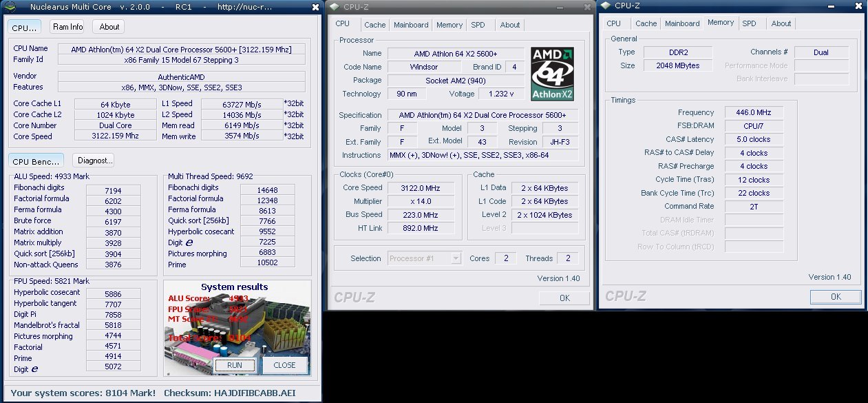Click the first CPU-Z window title icon

point(333,6)
